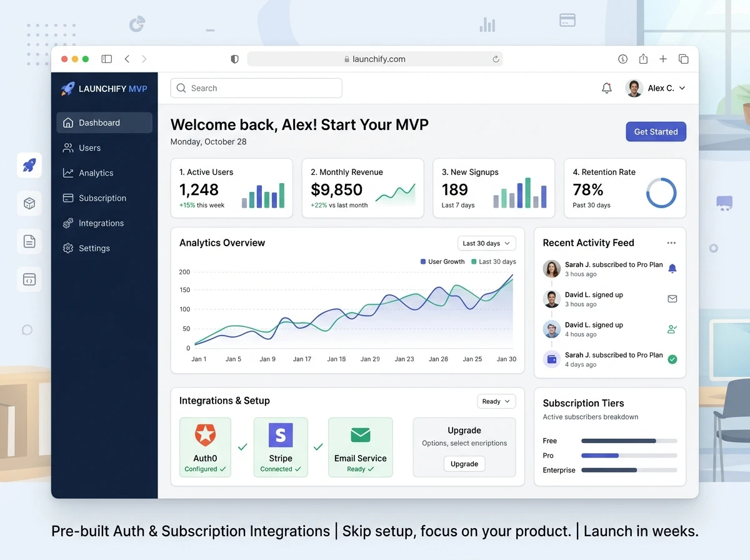Click the shield privacy icon in toolbar
Screen dimensions: 750x560
(234, 59)
